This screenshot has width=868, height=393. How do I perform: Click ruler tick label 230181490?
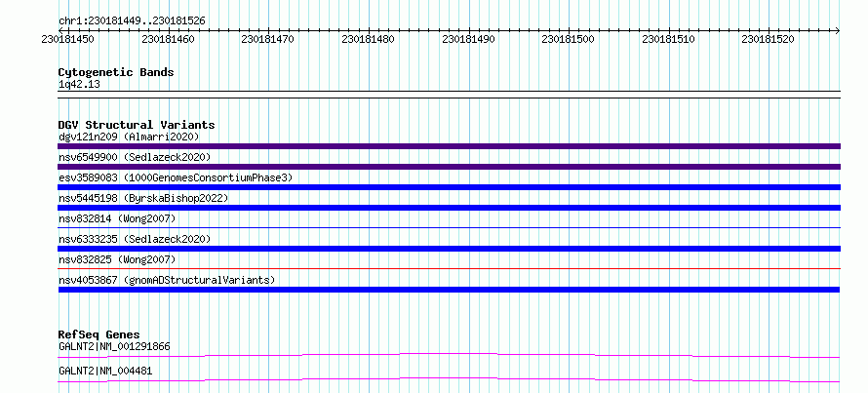coord(468,39)
